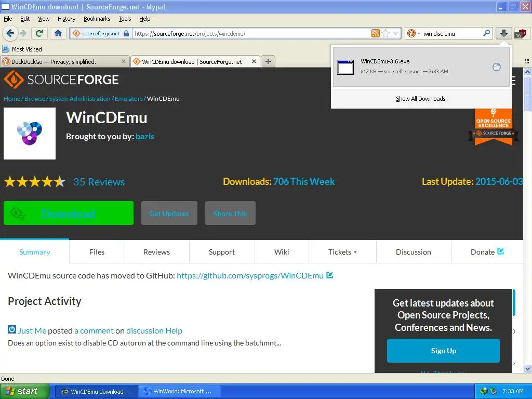Screen dimensions: 532x399
Task: Open the discussion Help link
Action: point(154,330)
